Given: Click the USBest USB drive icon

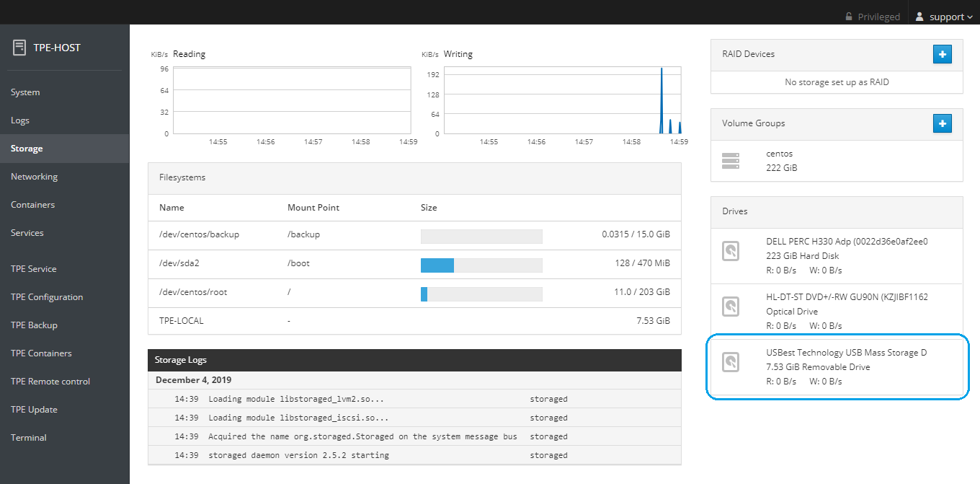Looking at the screenshot, I should (731, 362).
